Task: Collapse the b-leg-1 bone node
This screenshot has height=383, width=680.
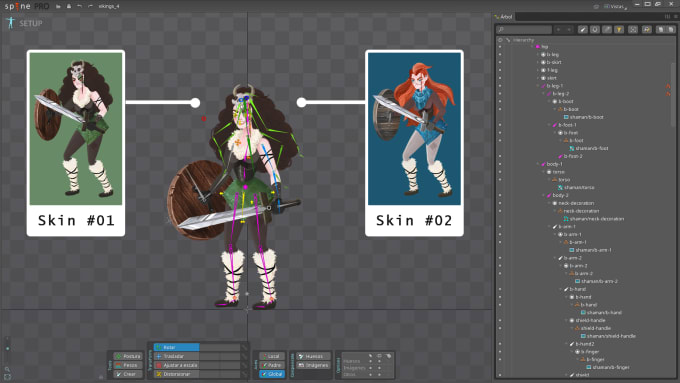Action: click(x=538, y=86)
